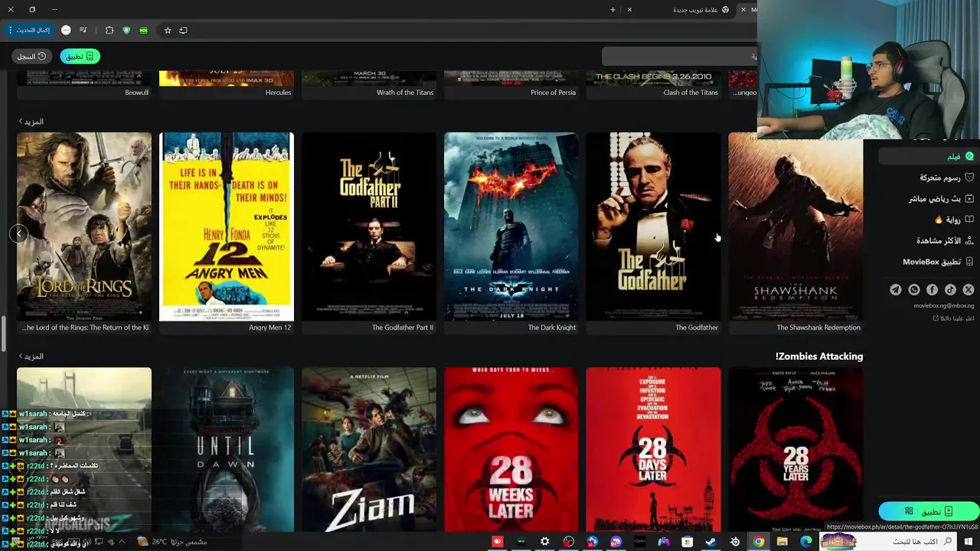Open the Telegram social link

click(x=896, y=289)
